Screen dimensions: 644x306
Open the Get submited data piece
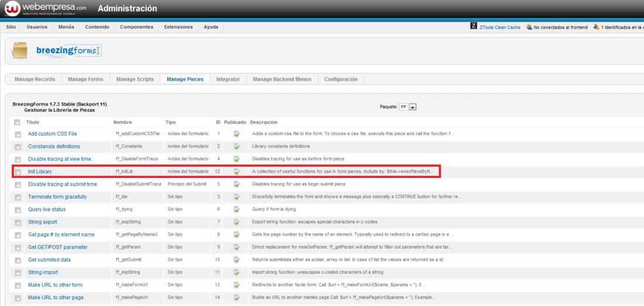click(x=49, y=260)
